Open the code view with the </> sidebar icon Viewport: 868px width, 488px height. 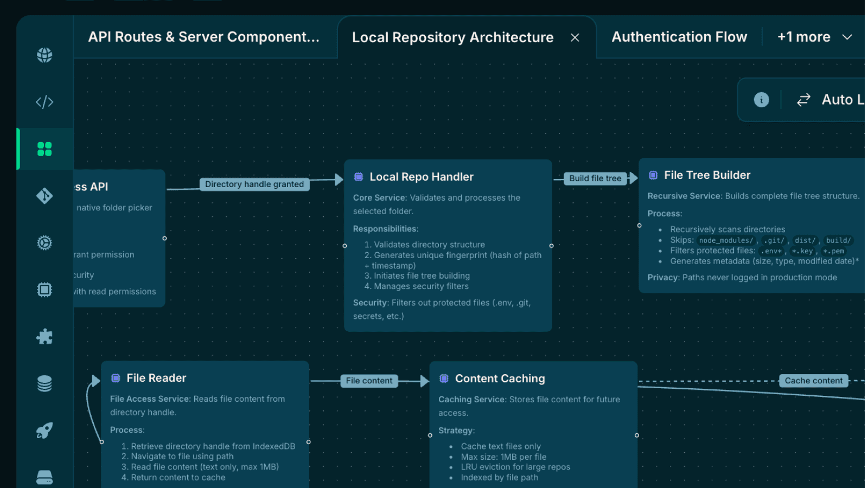pyautogui.click(x=44, y=101)
